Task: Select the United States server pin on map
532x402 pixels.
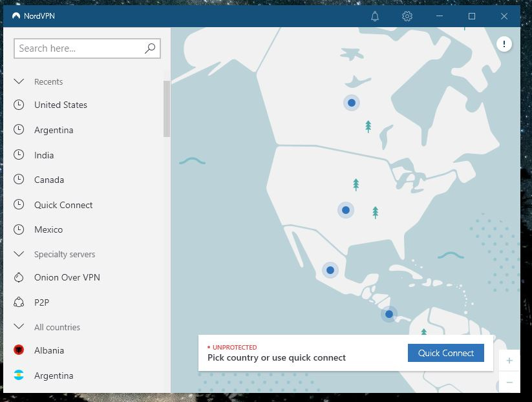Action: (346, 210)
